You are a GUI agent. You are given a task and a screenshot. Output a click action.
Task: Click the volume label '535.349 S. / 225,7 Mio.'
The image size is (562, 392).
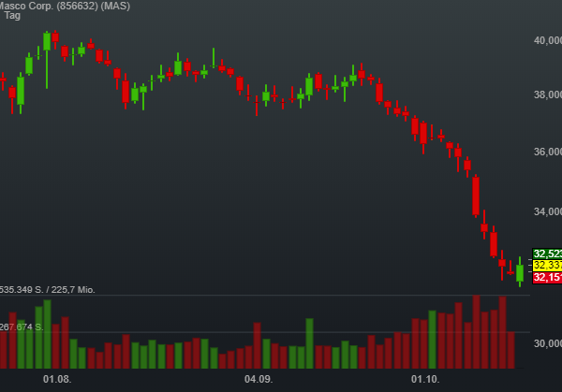click(x=48, y=290)
